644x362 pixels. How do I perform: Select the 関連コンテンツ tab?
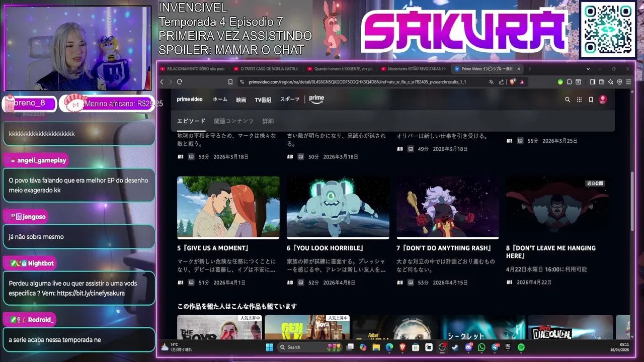click(x=233, y=121)
